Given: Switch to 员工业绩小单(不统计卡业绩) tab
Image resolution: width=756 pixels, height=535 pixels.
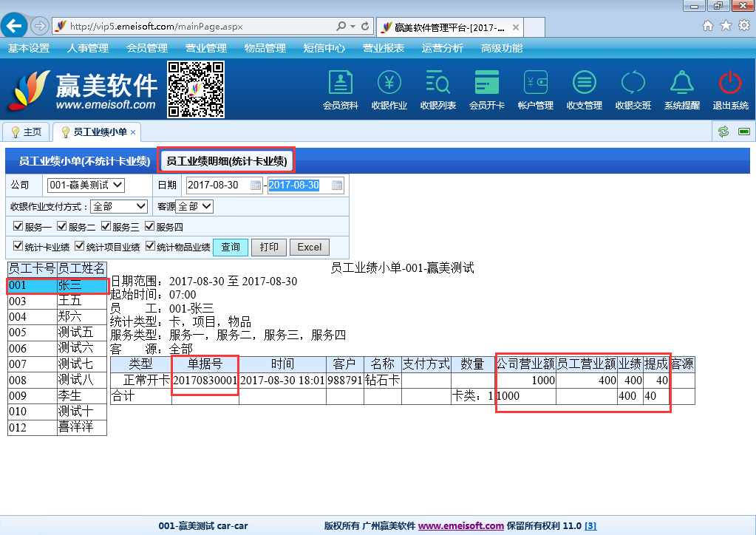Looking at the screenshot, I should (x=84, y=160).
